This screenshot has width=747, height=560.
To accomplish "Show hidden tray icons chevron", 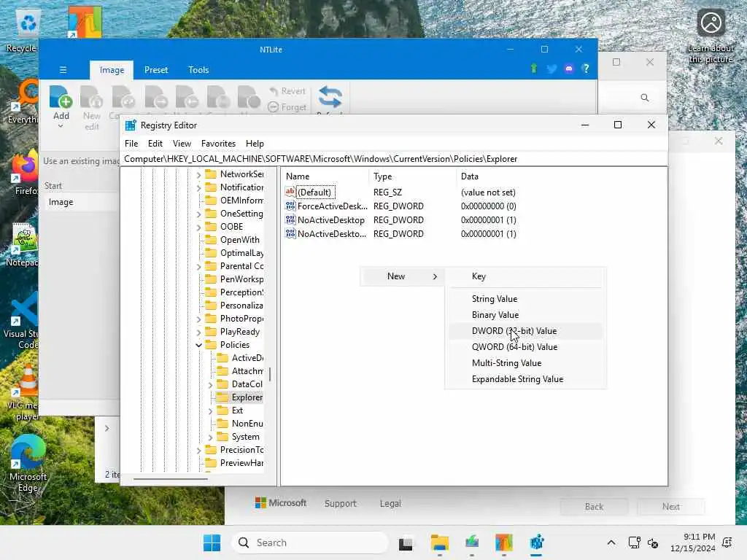I will (x=611, y=542).
